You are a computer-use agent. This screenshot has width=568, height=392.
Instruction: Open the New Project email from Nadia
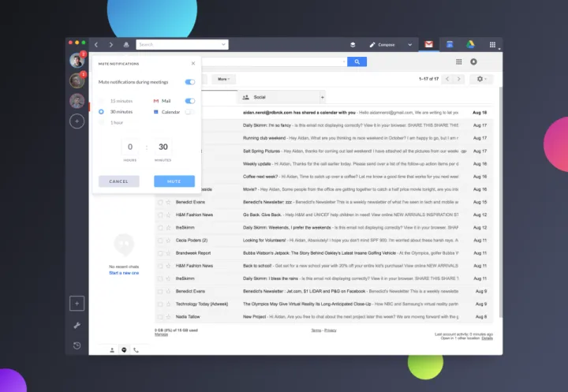click(324, 316)
